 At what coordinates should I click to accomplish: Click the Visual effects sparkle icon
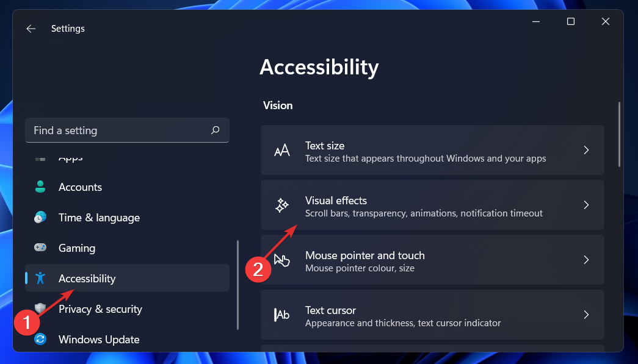coord(282,205)
